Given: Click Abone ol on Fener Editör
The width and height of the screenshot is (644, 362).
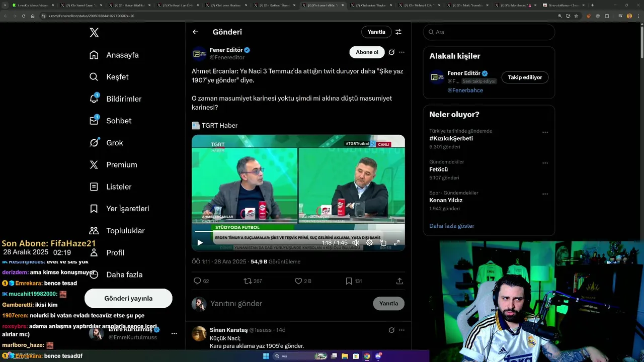Looking at the screenshot, I should 367,52.
